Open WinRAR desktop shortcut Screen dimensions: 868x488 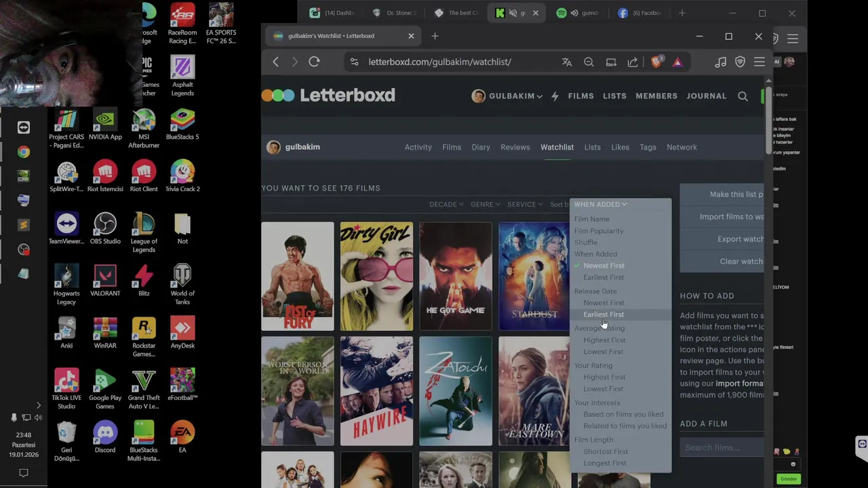click(x=105, y=333)
